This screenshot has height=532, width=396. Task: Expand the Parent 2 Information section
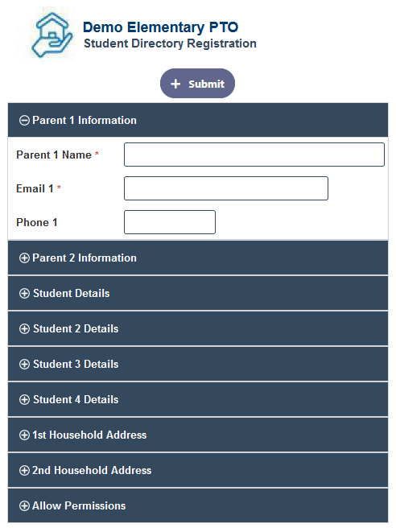pos(198,258)
